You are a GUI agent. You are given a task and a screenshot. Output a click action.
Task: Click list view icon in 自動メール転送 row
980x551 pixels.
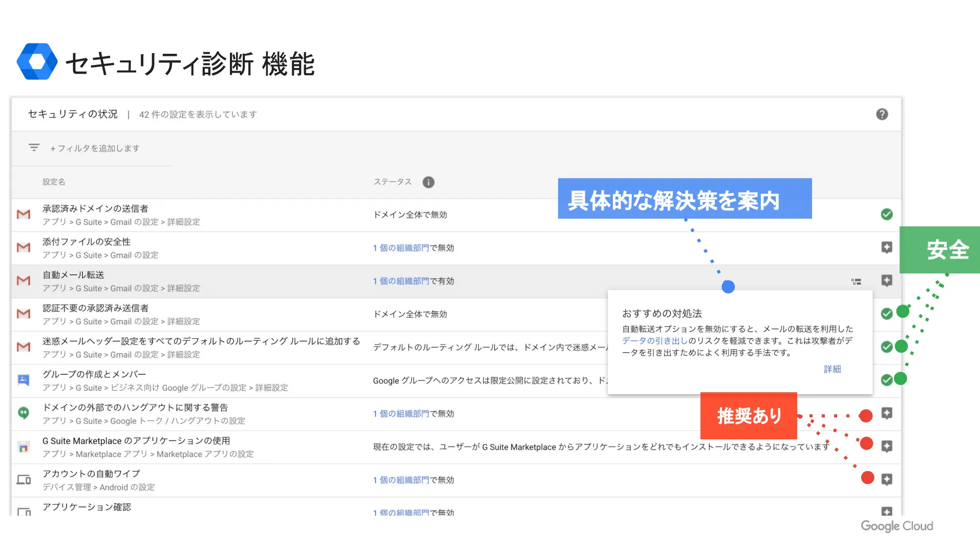coord(856,282)
